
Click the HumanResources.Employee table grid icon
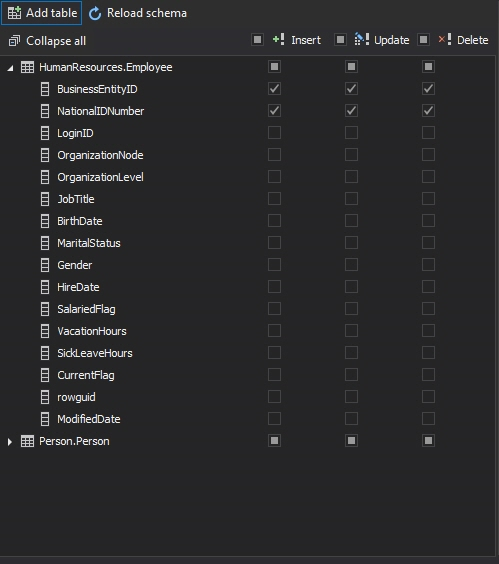coord(27,67)
